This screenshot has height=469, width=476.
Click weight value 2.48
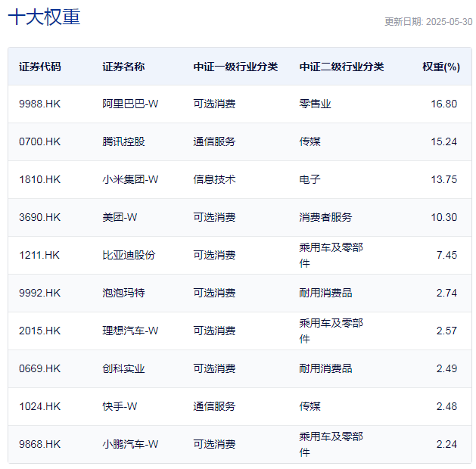(x=446, y=406)
